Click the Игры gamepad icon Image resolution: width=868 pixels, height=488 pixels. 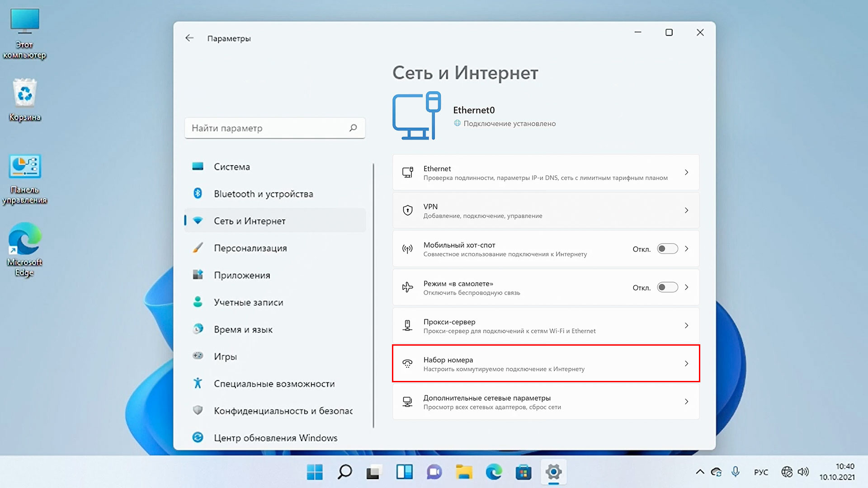coord(198,356)
